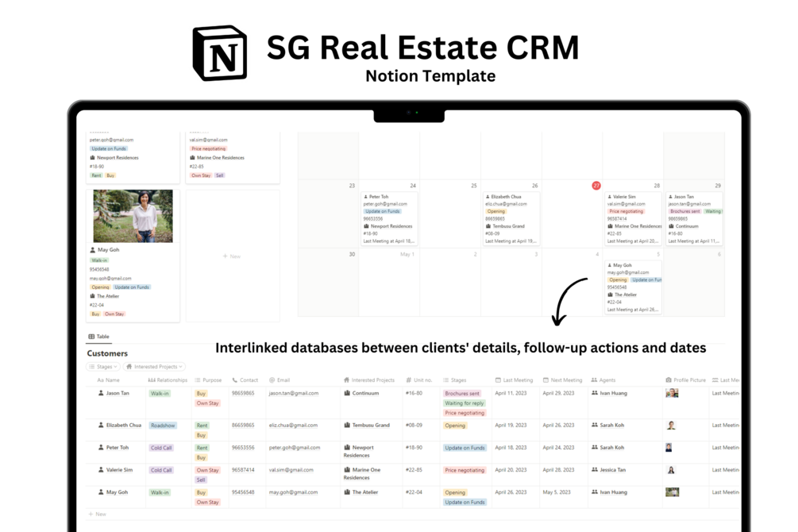This screenshot has width=798, height=532.
Task: Click the person icon beside Peter Toh row
Action: click(x=101, y=448)
